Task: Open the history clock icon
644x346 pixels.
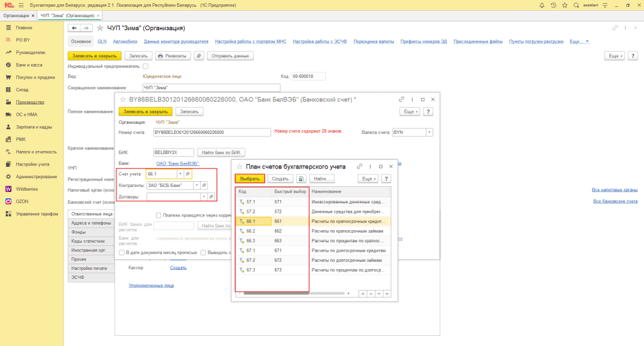Action: 553,5
